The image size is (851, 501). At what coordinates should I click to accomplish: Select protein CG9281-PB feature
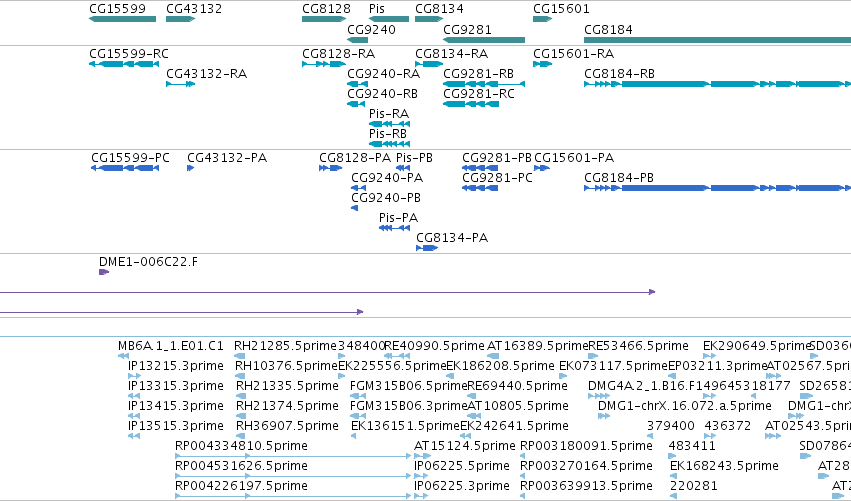pos(480,168)
